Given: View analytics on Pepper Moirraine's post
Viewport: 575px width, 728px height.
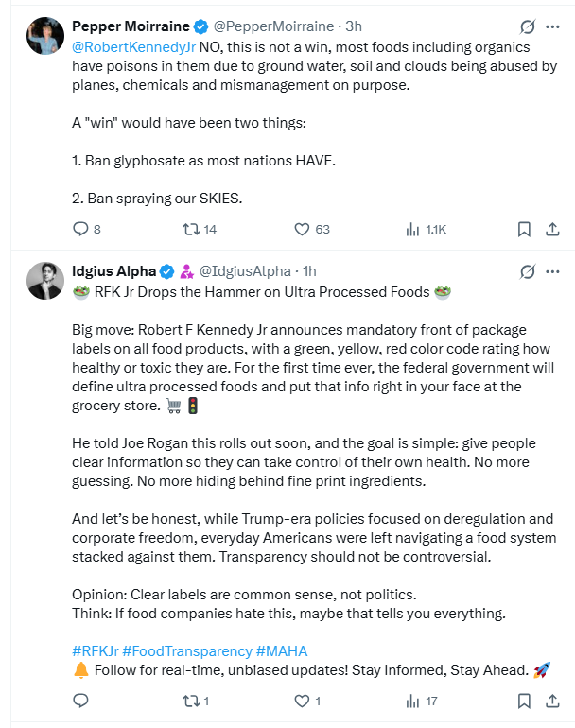Looking at the screenshot, I should 413,229.
